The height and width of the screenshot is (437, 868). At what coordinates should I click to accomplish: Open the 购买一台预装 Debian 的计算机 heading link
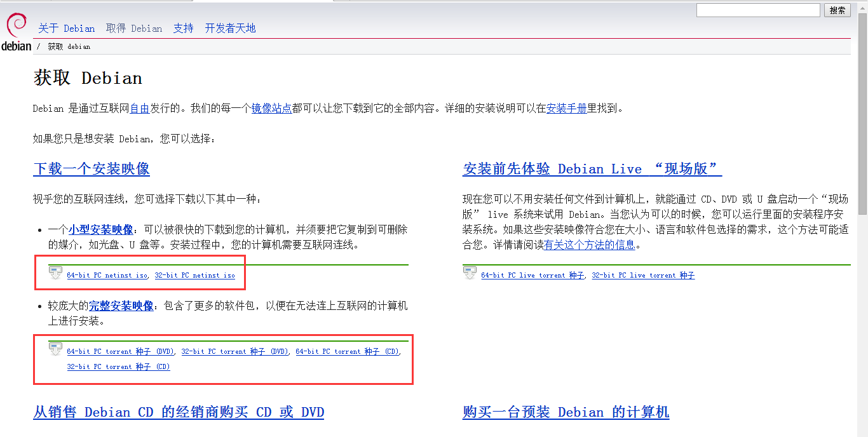[x=566, y=412]
